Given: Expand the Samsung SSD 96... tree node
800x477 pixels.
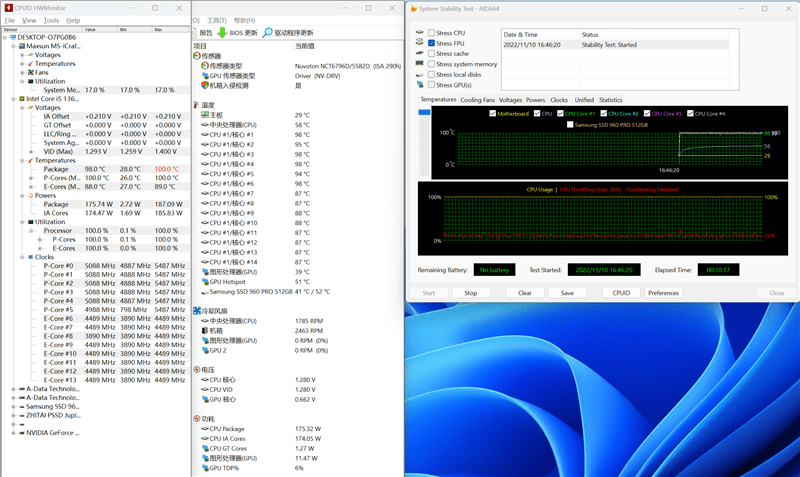Looking at the screenshot, I should point(14,407).
